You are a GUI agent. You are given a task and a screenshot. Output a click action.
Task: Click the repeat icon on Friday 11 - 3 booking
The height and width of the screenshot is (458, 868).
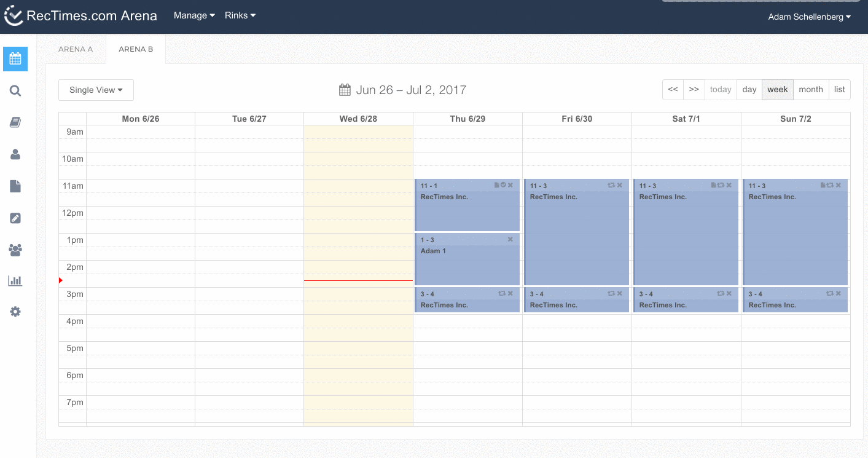pos(611,185)
